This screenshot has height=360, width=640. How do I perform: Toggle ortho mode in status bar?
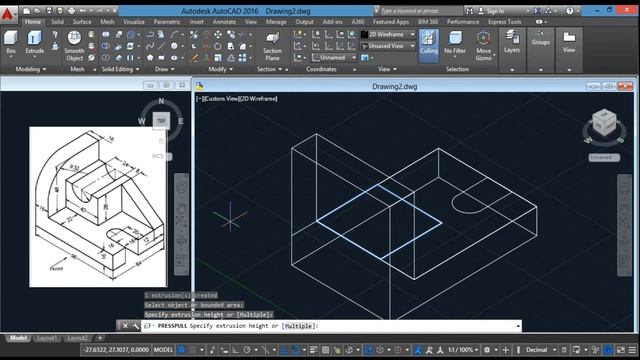236,350
